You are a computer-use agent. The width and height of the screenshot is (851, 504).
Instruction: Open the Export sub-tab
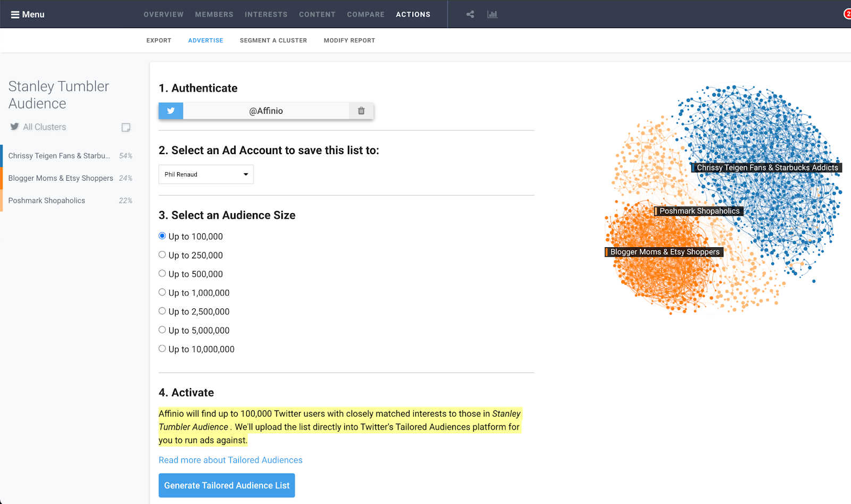pos(158,40)
